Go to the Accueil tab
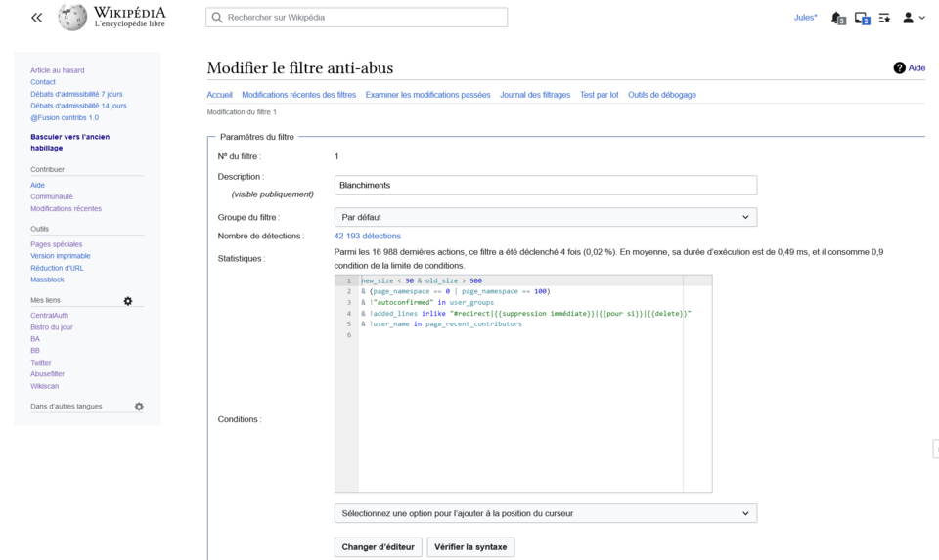Screen dimensions: 939x560 click(x=219, y=95)
